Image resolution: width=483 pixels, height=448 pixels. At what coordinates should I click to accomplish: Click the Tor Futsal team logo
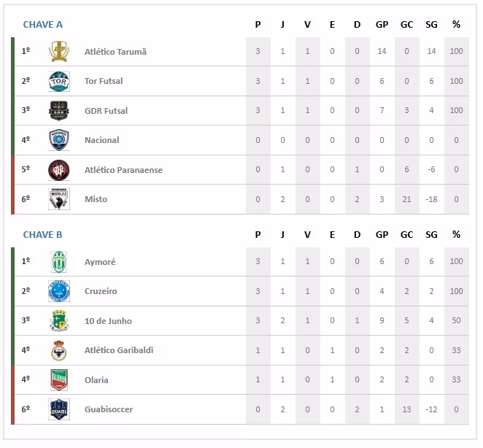click(x=59, y=81)
